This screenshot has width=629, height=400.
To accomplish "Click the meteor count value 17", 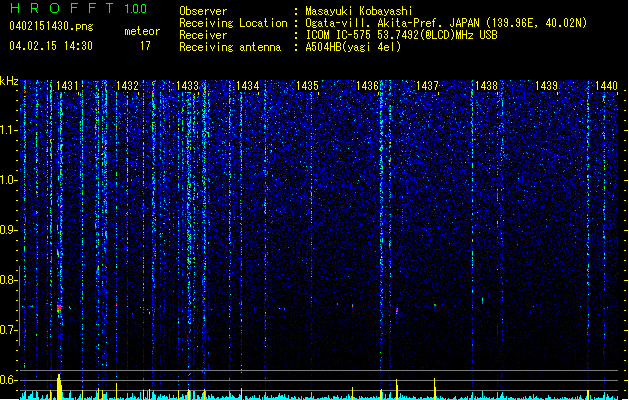I will (x=145, y=46).
